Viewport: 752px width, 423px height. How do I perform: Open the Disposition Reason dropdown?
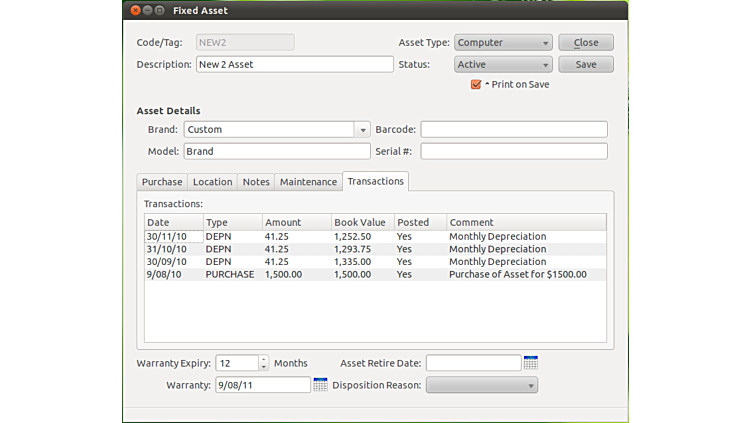pos(482,385)
